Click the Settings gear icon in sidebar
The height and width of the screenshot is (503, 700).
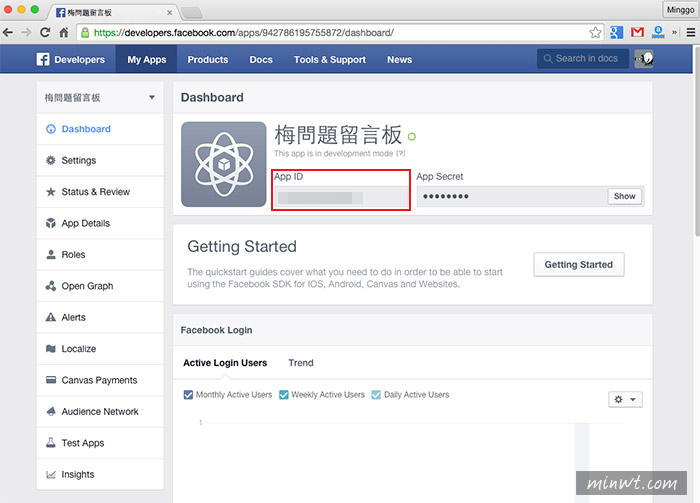click(x=51, y=160)
